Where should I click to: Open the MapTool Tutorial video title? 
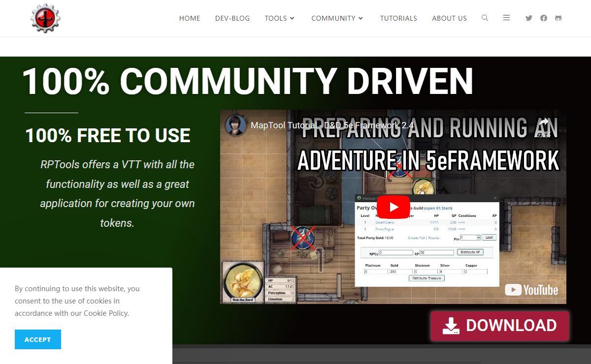332,125
